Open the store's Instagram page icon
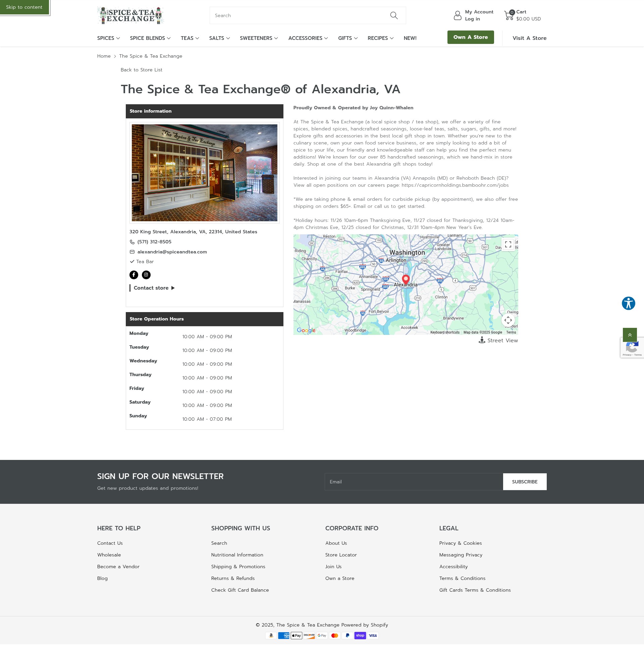This screenshot has height=651, width=644. (146, 275)
